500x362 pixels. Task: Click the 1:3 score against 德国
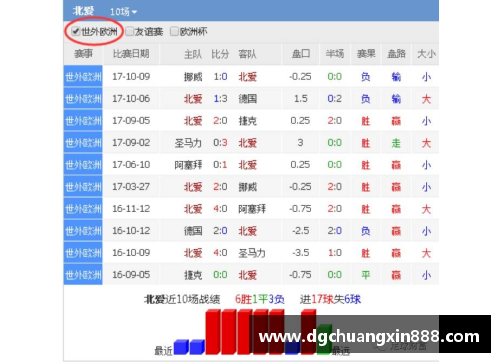[x=220, y=99]
